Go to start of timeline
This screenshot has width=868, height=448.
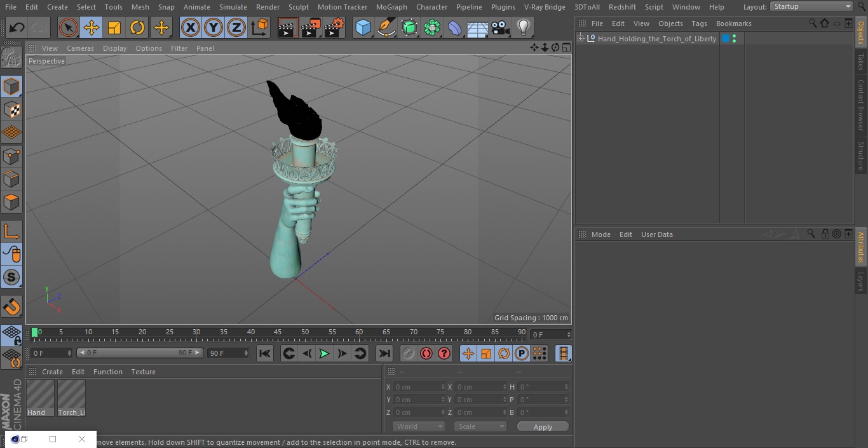click(265, 353)
